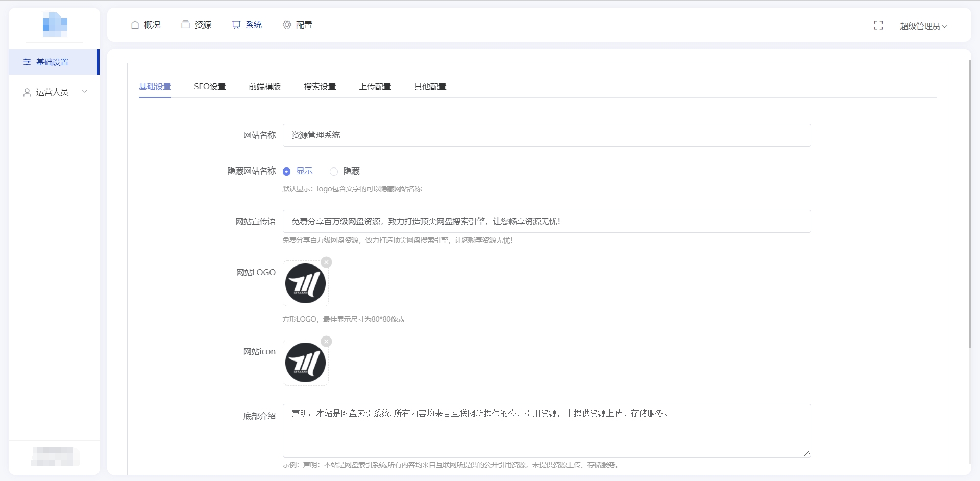Image resolution: width=980 pixels, height=481 pixels.
Task: Click the 网站名称 input field
Action: pos(546,135)
